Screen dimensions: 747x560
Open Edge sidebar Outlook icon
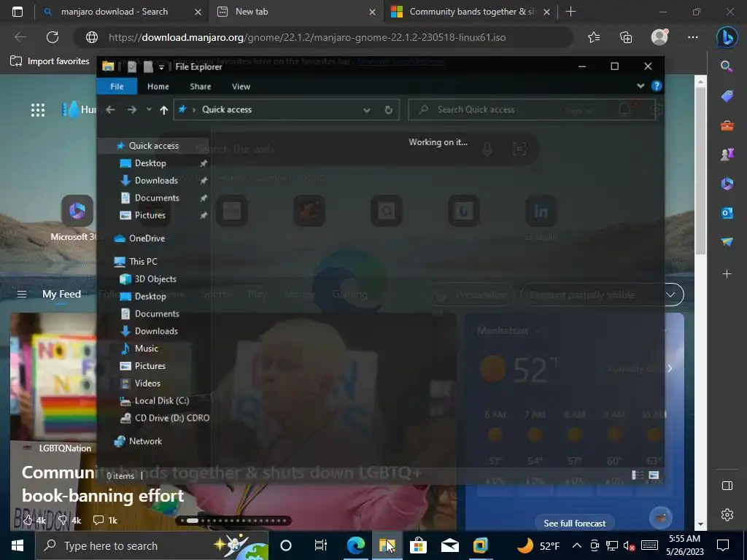click(727, 213)
